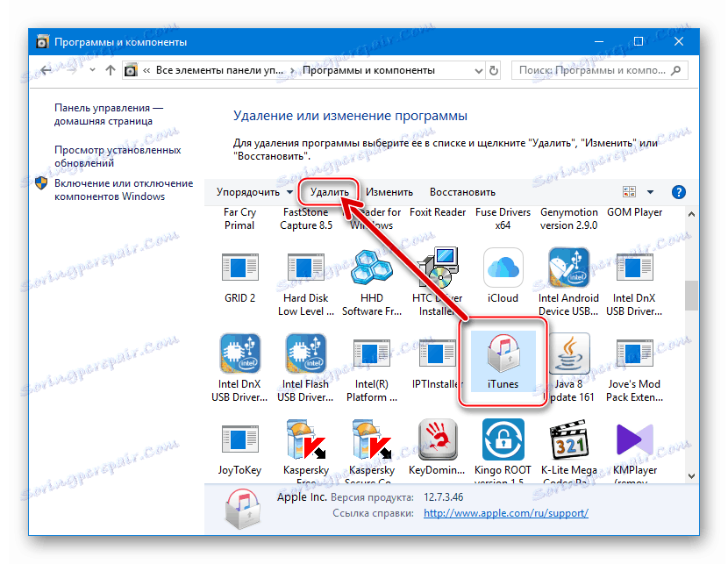Screen dimensions: 728x564
Task: Open Панель управления домашняя страница link
Action: click(109, 114)
